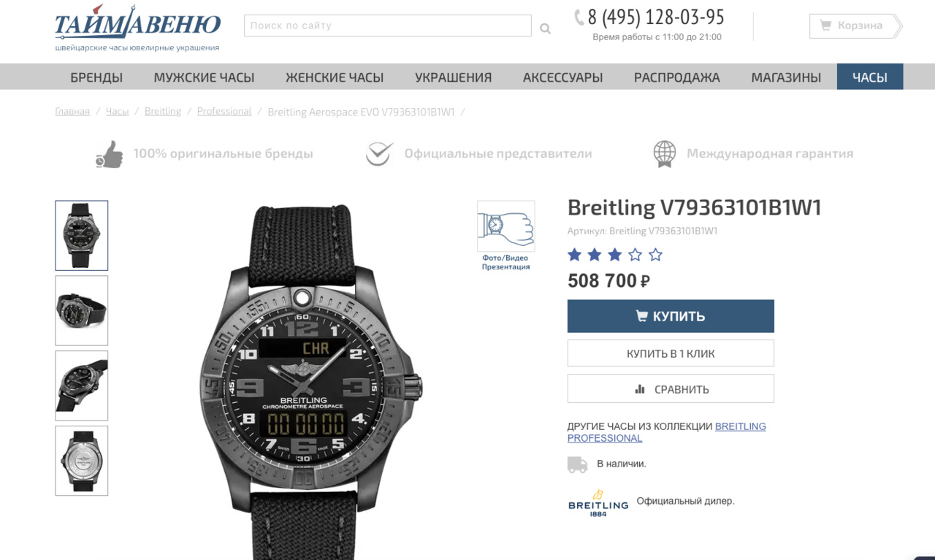Screen dimensions: 935x560
Task: Select the first watch front-view thumbnail
Action: [82, 235]
